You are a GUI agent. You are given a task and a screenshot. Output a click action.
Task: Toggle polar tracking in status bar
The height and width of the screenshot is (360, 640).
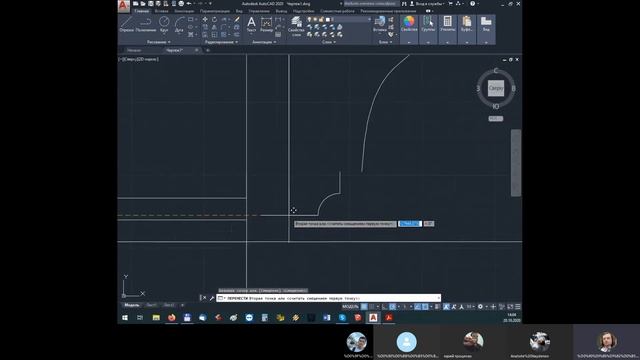(392, 307)
